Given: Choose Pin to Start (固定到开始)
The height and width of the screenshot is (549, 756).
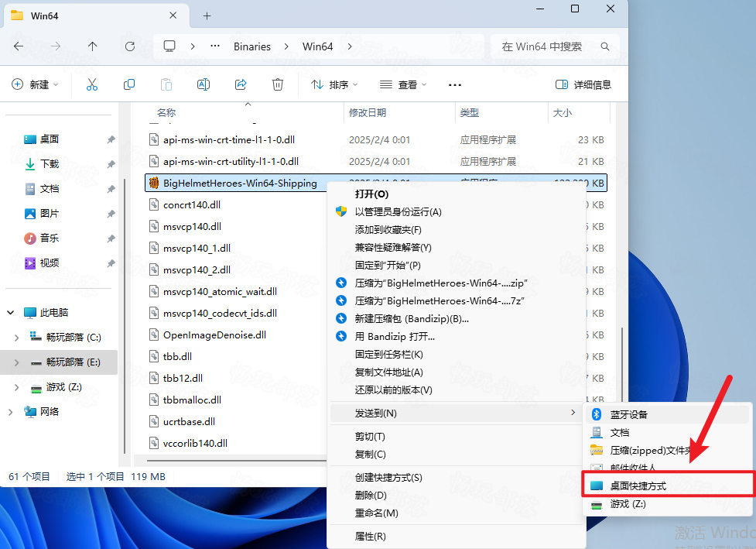Looking at the screenshot, I should [457, 266].
